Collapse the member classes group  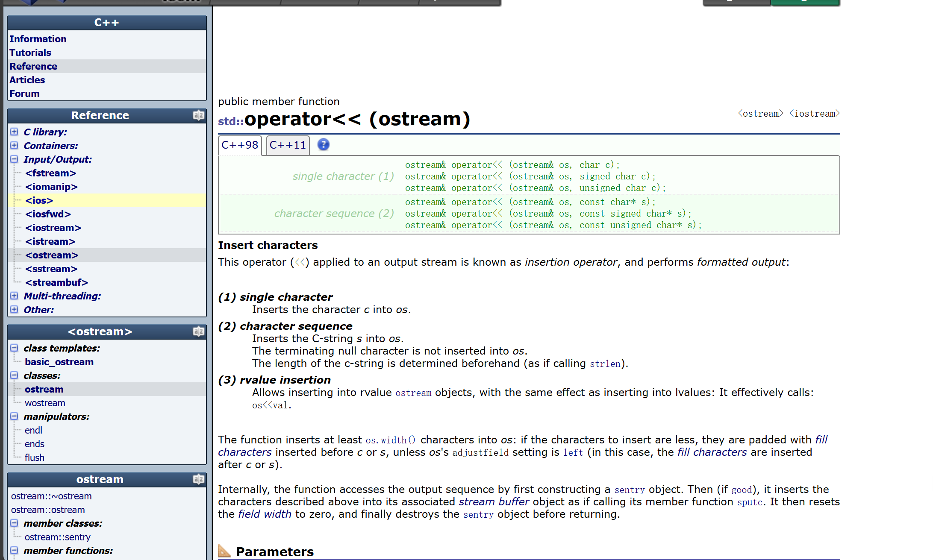coord(14,523)
